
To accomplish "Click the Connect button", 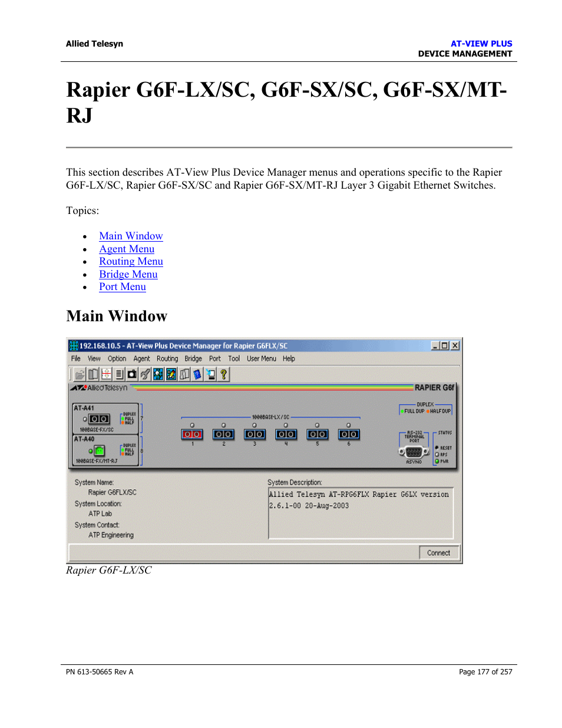I will point(439,553).
